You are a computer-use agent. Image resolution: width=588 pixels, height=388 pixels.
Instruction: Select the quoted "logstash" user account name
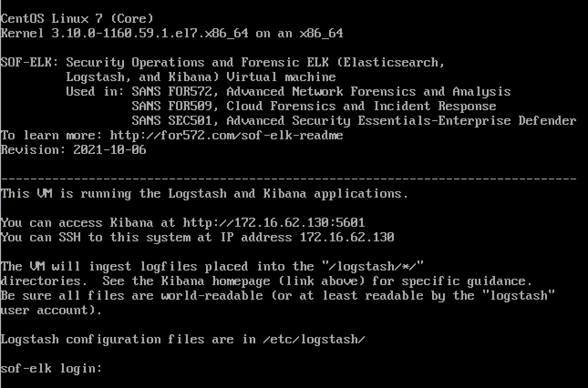(x=518, y=296)
